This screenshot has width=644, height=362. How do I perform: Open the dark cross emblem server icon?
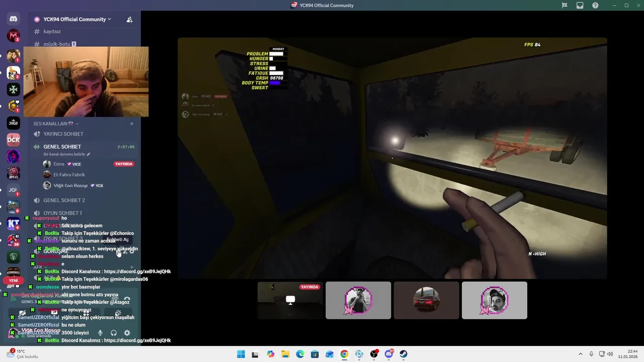click(x=14, y=89)
